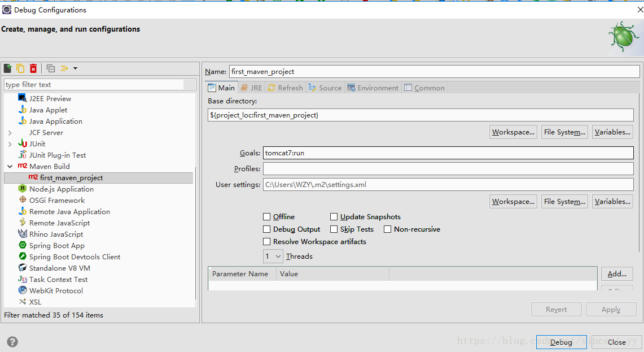Screen dimensions: 644x352
Task: Select Task Context Test item
Action: (58, 280)
